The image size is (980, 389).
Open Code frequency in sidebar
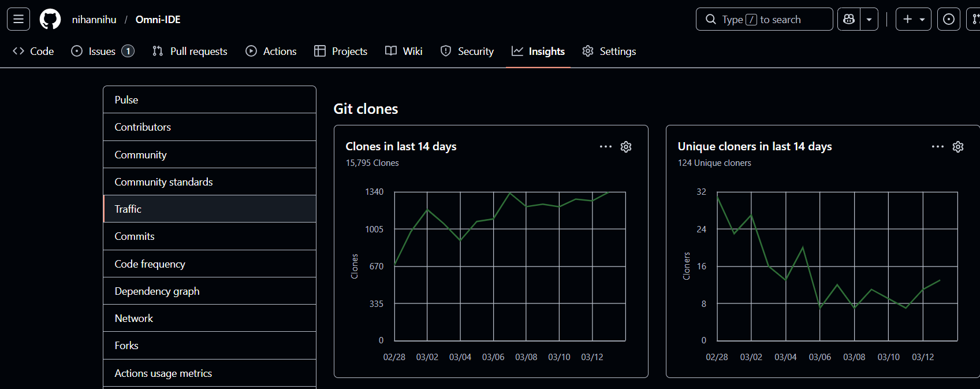pyautogui.click(x=210, y=264)
